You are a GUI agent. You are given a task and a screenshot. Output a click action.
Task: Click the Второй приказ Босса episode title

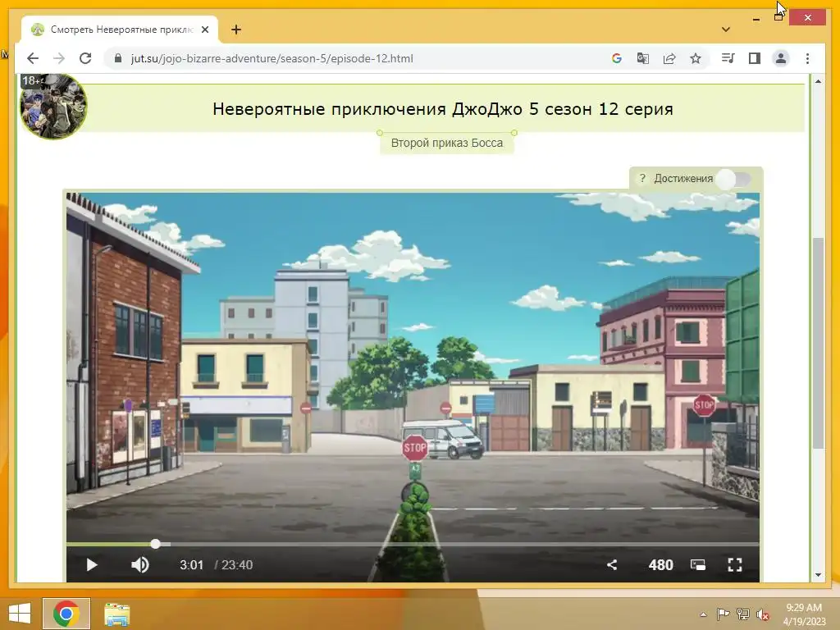pos(447,143)
